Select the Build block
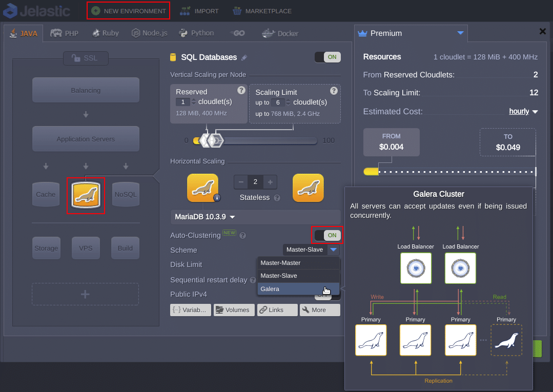The width and height of the screenshot is (553, 392). (x=125, y=248)
